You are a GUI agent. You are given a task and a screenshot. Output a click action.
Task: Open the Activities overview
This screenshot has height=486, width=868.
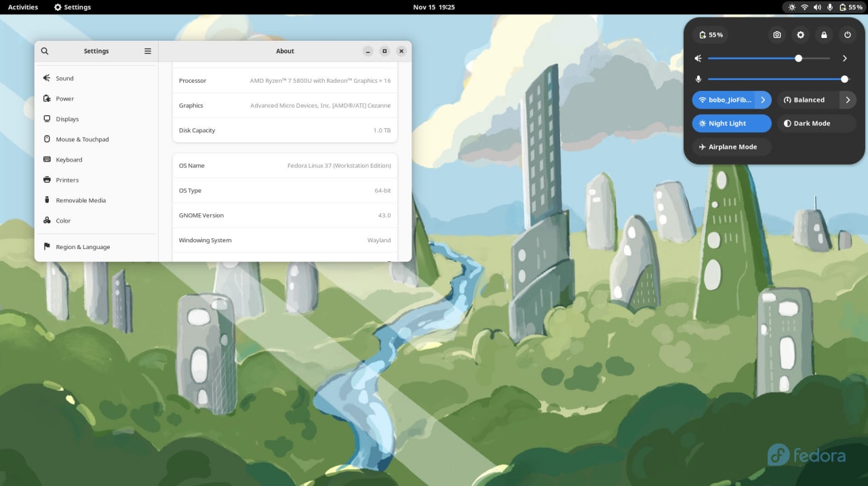pyautogui.click(x=23, y=7)
